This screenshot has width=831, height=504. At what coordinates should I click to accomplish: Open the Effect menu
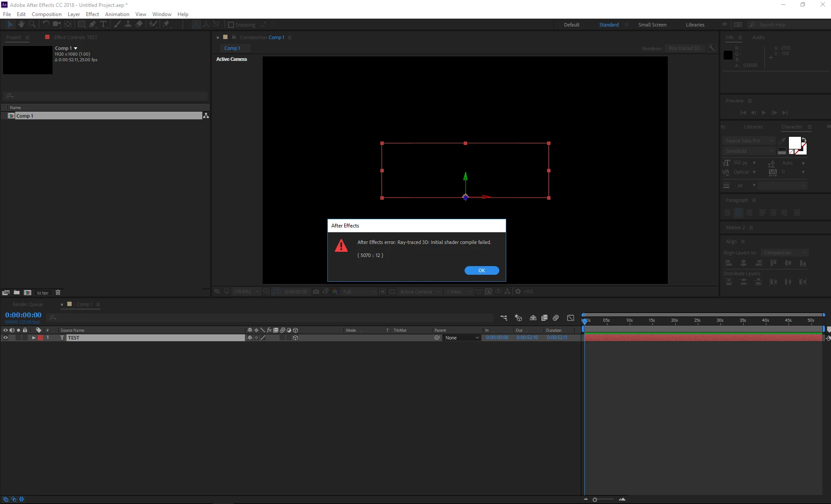tap(92, 14)
